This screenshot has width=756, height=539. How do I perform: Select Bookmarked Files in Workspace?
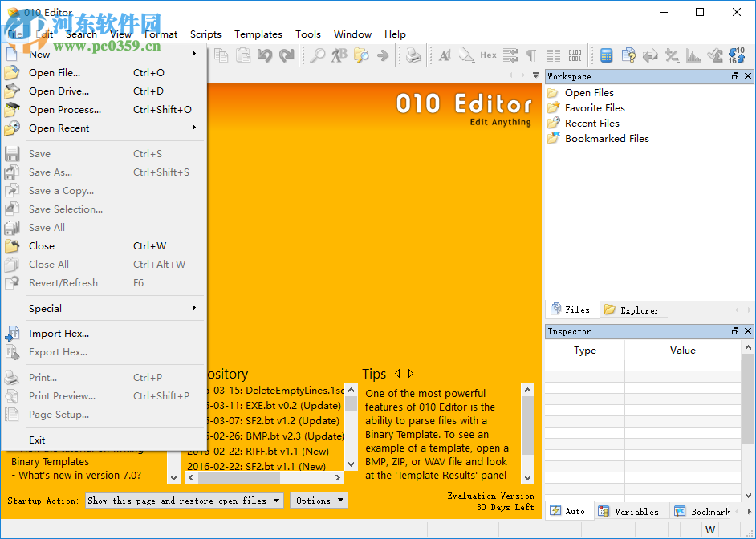[607, 139]
